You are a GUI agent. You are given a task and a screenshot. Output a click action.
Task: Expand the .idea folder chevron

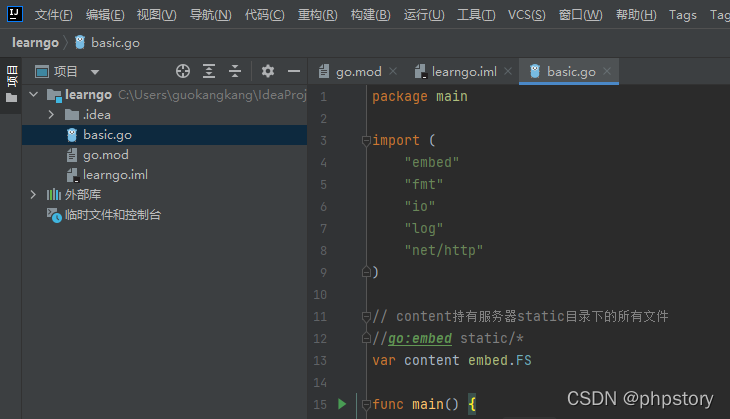[x=51, y=115]
